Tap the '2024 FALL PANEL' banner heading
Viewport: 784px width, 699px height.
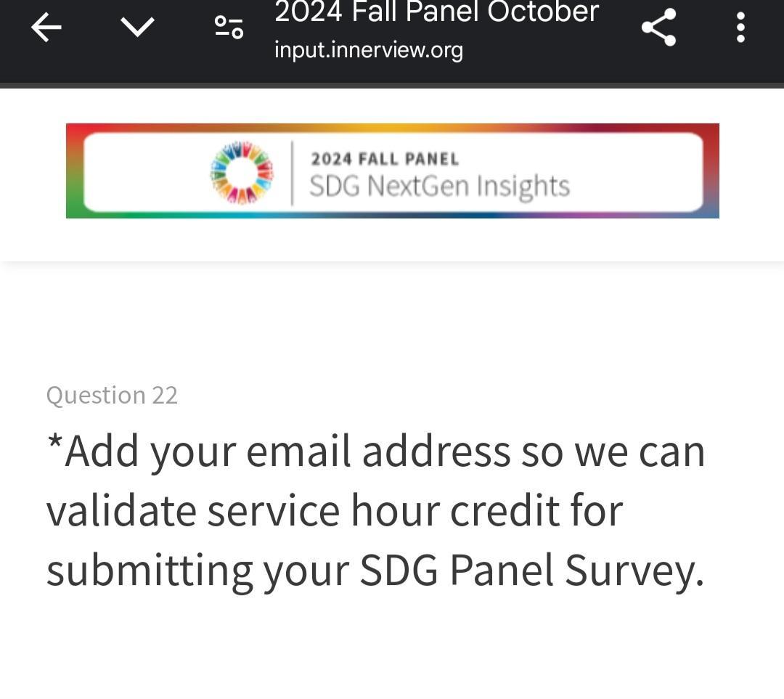click(385, 159)
